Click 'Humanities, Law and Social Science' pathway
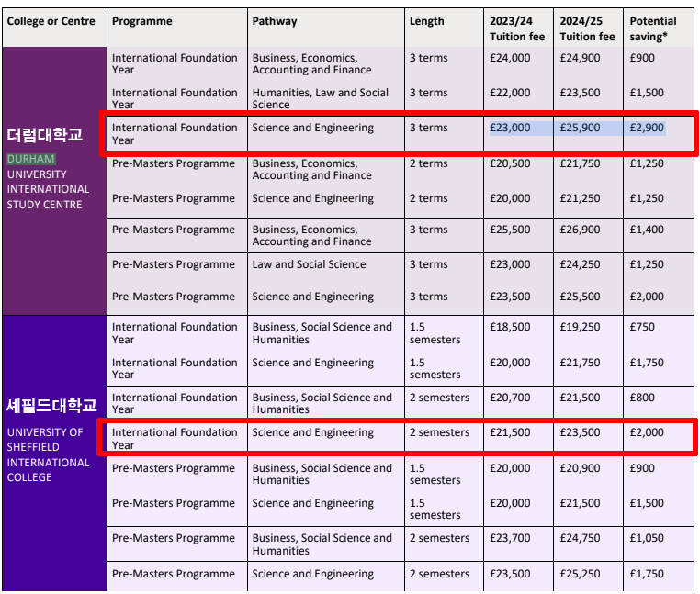700x594 pixels. tap(320, 98)
